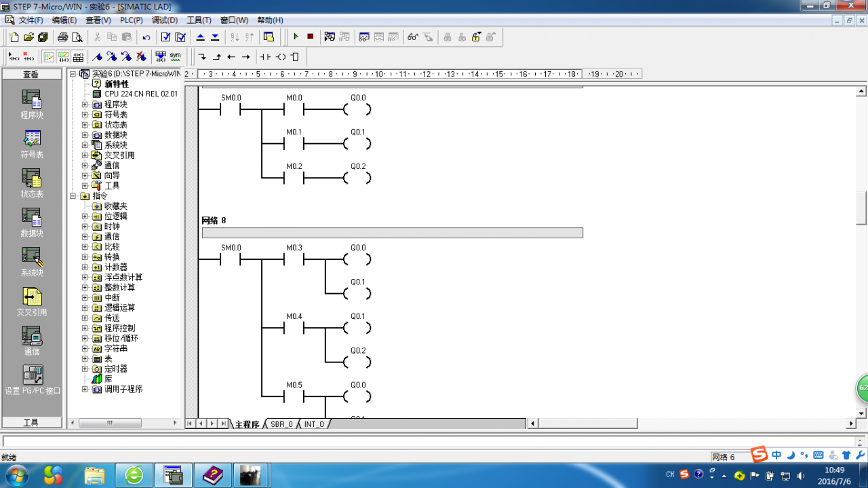
Task: Expand the 程序块 tree node
Action: tap(85, 105)
